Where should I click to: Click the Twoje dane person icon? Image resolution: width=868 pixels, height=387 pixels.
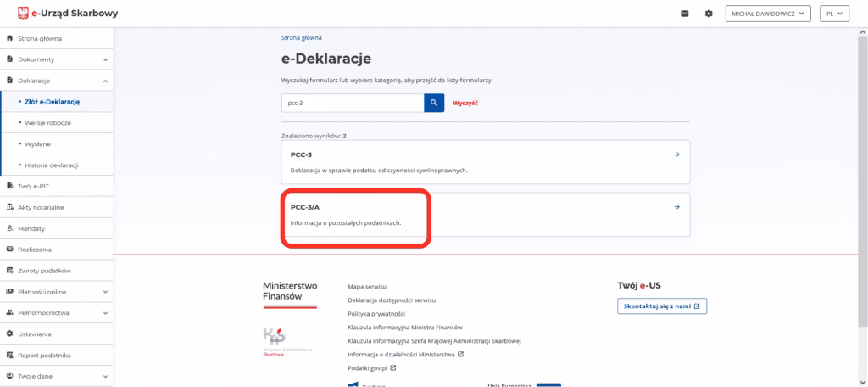point(9,376)
